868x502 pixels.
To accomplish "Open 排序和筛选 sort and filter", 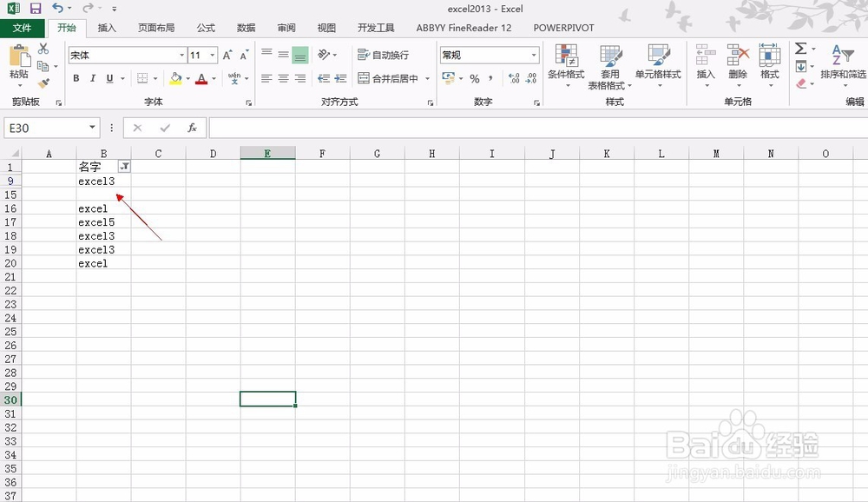I will (x=843, y=67).
